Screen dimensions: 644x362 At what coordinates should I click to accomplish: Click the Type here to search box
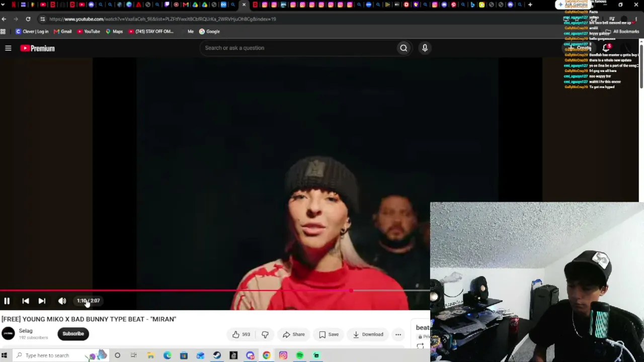60,355
